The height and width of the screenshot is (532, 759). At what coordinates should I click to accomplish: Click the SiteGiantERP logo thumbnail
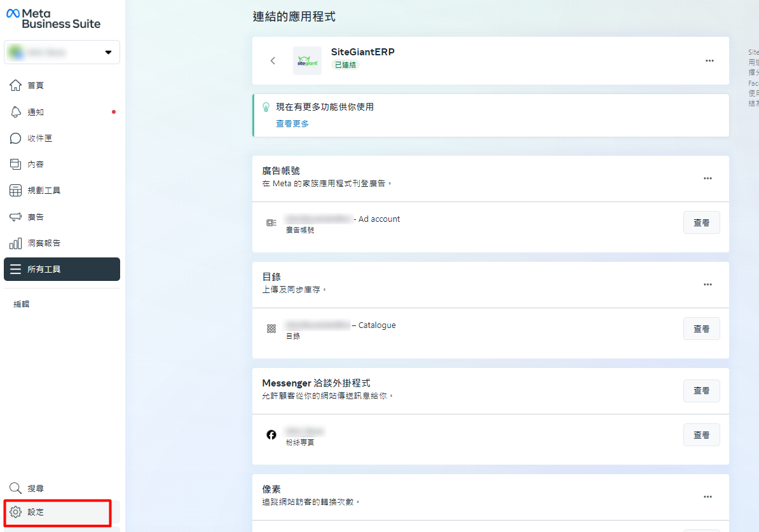(x=307, y=61)
